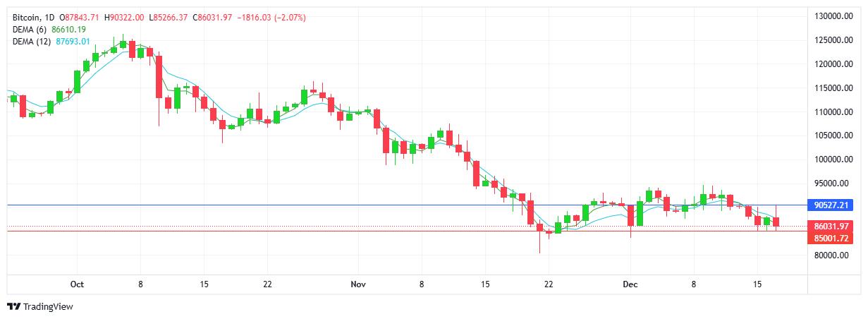Select the Bitcoin, 1D chart title
This screenshot has width=868, height=319.
(x=34, y=17)
